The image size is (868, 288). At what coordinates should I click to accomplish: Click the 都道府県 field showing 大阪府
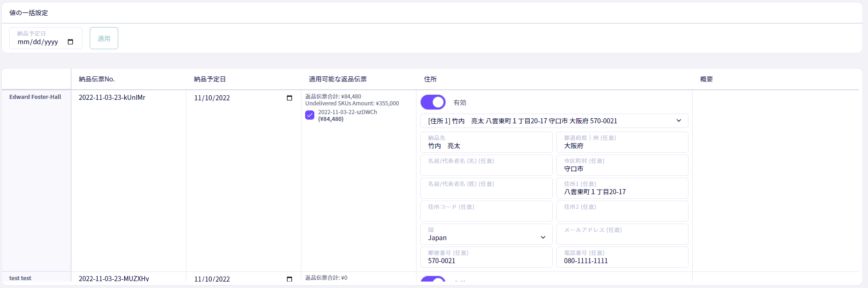click(x=622, y=142)
